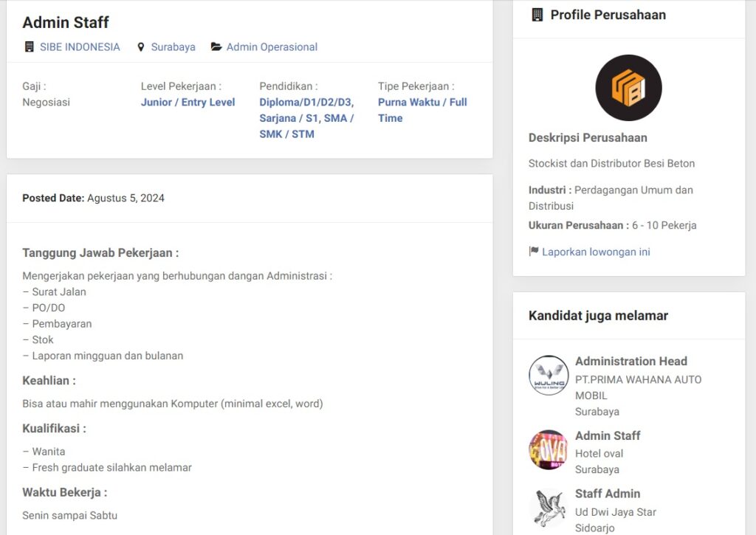The width and height of the screenshot is (756, 535).
Task: Open the SIBE INDONESIA company link
Action: [80, 47]
